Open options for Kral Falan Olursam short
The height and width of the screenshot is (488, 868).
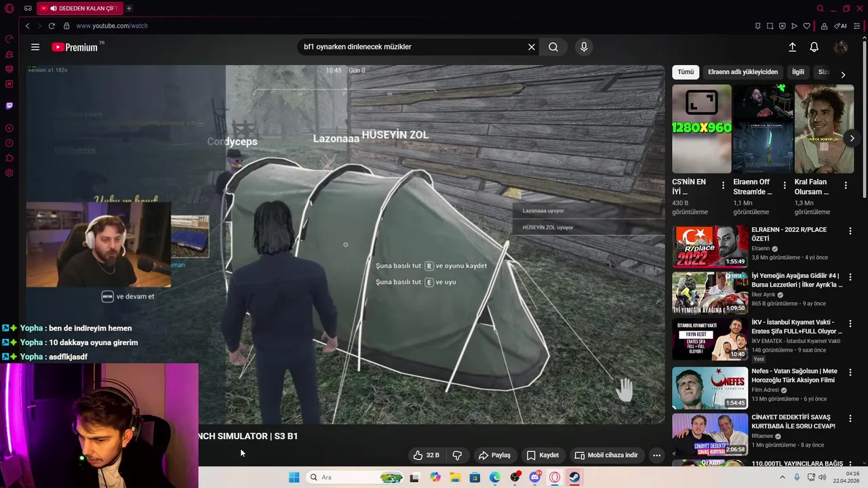846,185
